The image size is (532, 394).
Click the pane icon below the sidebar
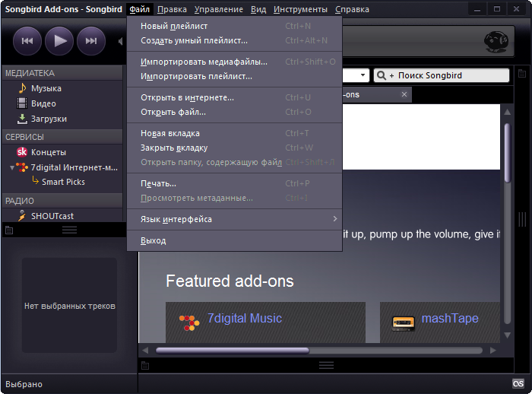9,230
